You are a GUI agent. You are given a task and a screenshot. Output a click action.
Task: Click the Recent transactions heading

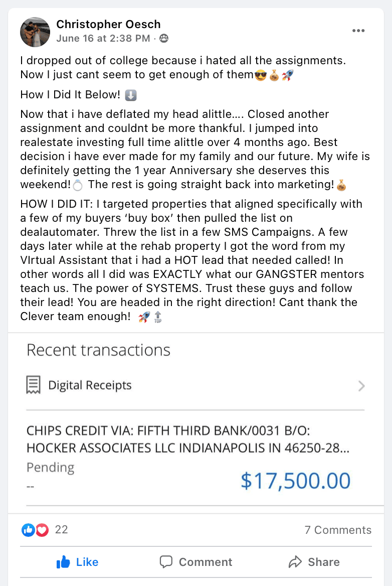pyautogui.click(x=98, y=350)
